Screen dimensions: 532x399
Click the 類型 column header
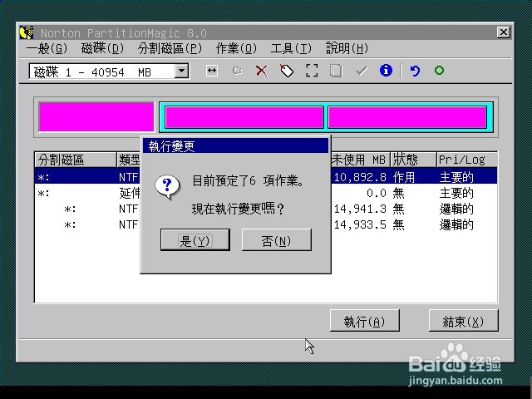pos(130,160)
